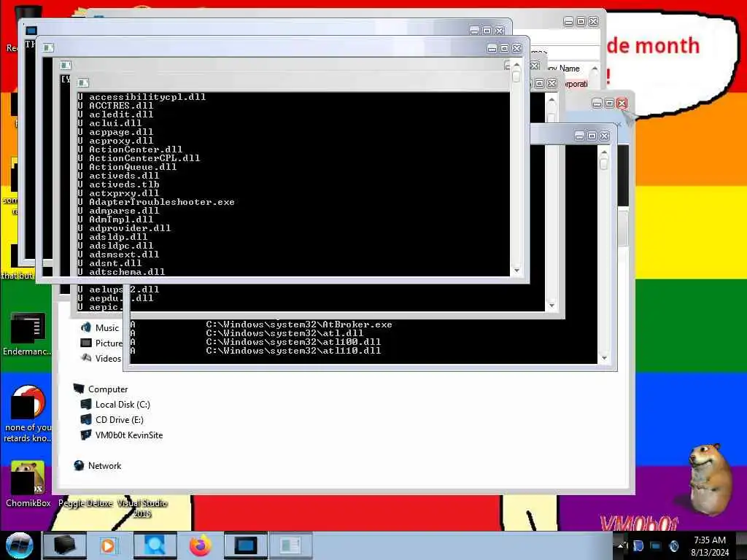Open Local Disk (C:) in navigation pane
747x560 pixels.
pos(123,404)
